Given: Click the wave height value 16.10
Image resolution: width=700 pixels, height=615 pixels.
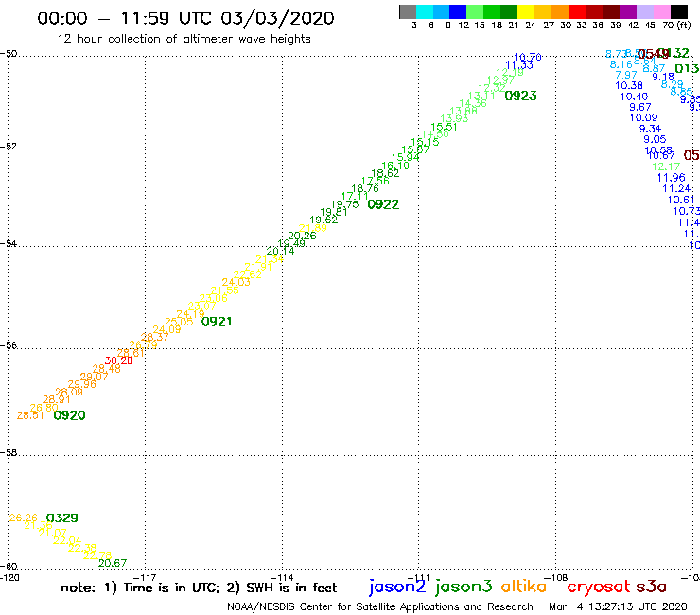Looking at the screenshot, I should [395, 166].
